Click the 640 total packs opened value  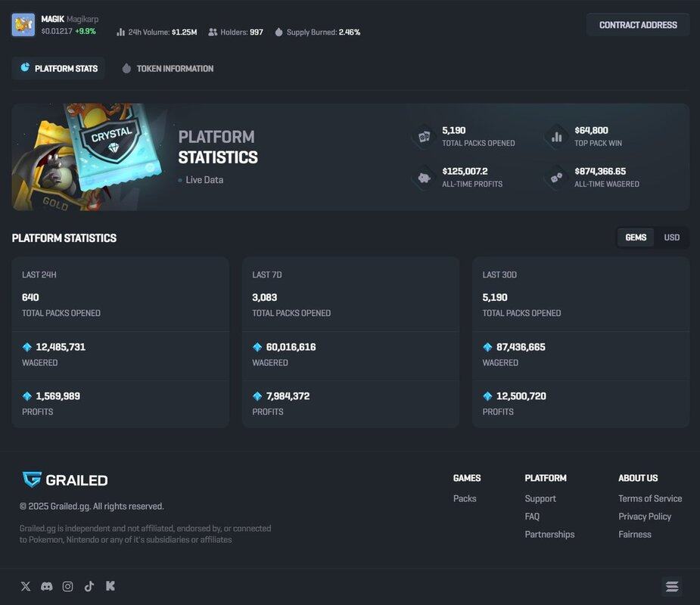coord(30,297)
